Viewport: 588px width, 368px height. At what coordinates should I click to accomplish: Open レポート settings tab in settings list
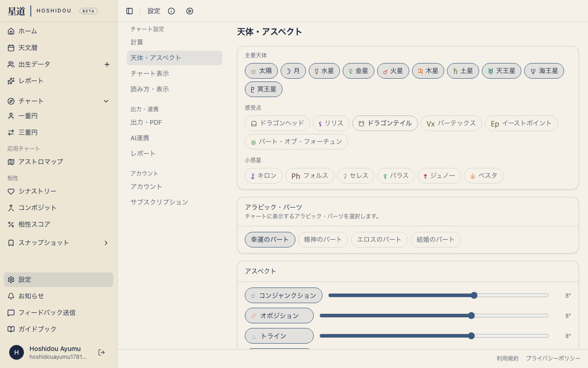click(175, 154)
